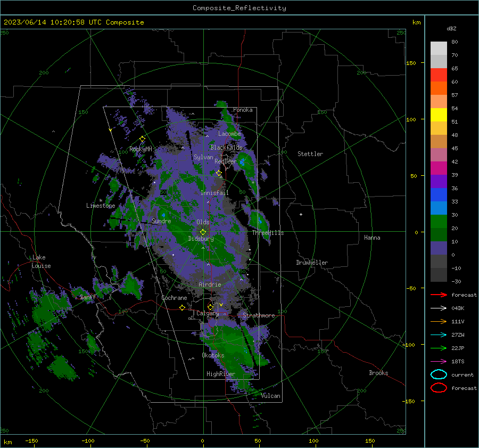
Task: Pick the yellow 54-51 dBZ swatch
Action: [x=439, y=115]
